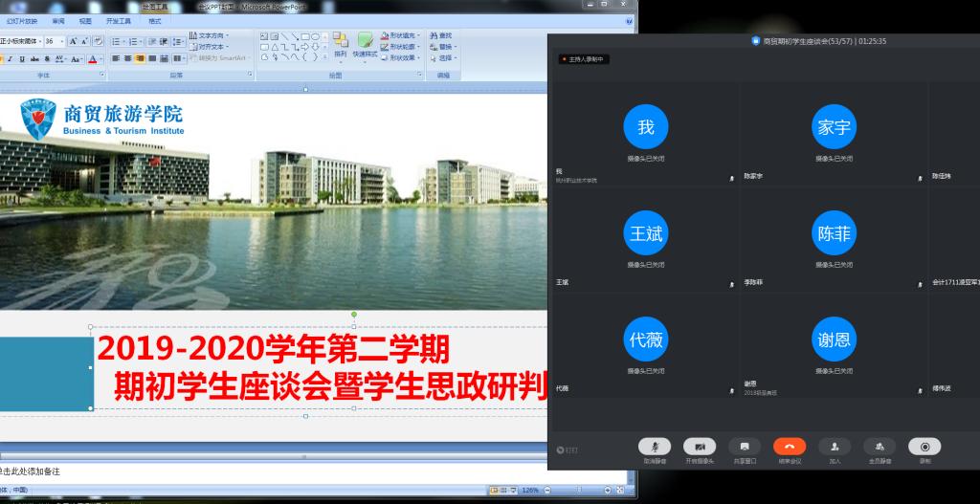Switch to the View (视图) ribbon tab
Image resolution: width=980 pixels, height=504 pixels.
(x=85, y=20)
